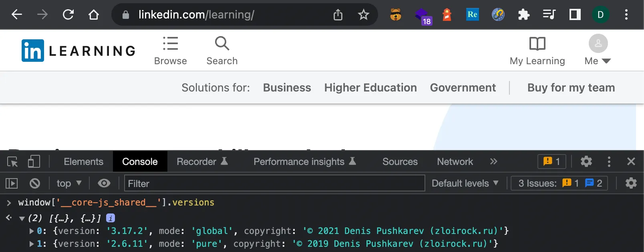Go back using the browser back arrow

[x=17, y=15]
